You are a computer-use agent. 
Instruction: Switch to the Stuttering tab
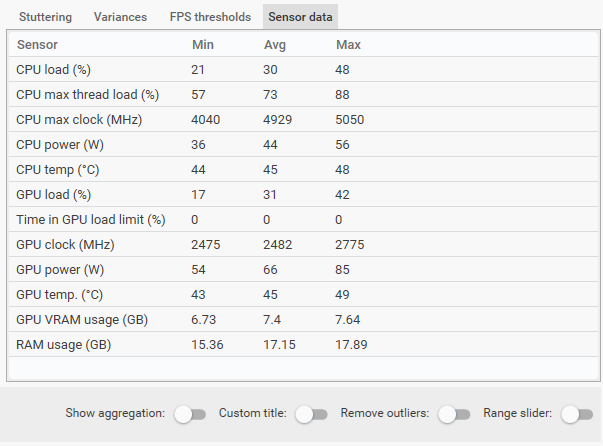[46, 17]
